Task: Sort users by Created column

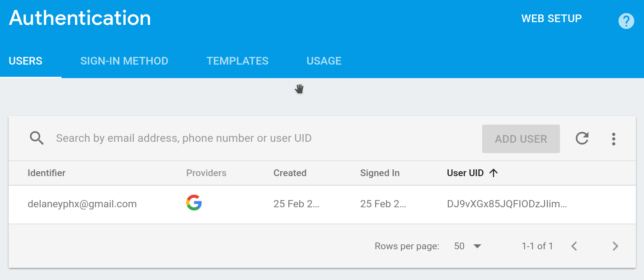Action: 290,173
